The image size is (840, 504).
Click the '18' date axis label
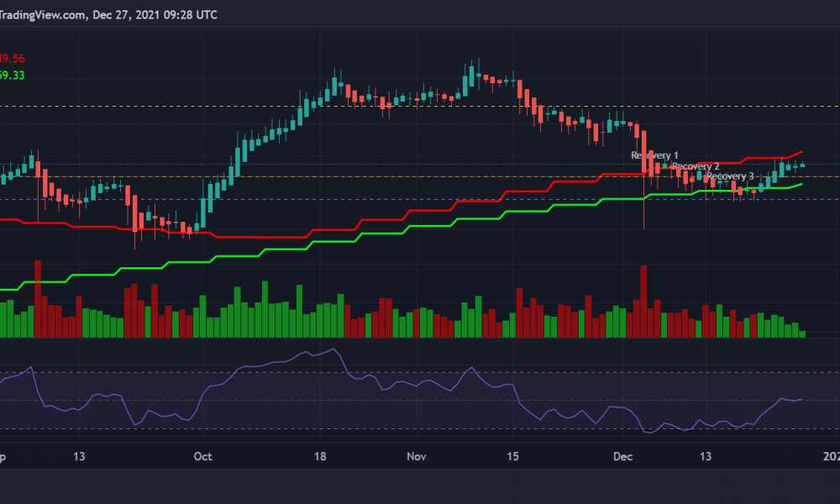click(x=320, y=456)
